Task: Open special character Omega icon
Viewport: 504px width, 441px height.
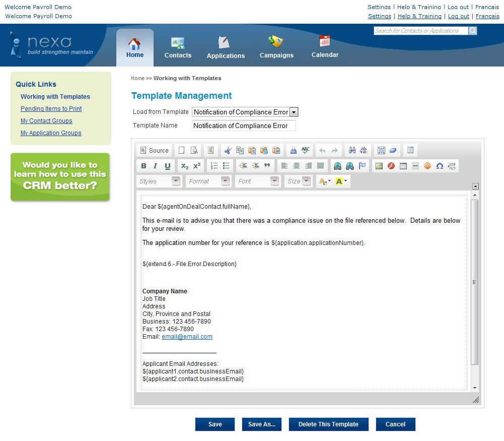Action: click(x=440, y=166)
